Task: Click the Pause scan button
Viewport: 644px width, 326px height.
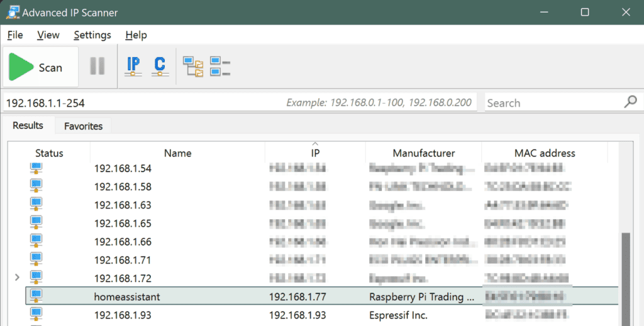Action: point(97,66)
